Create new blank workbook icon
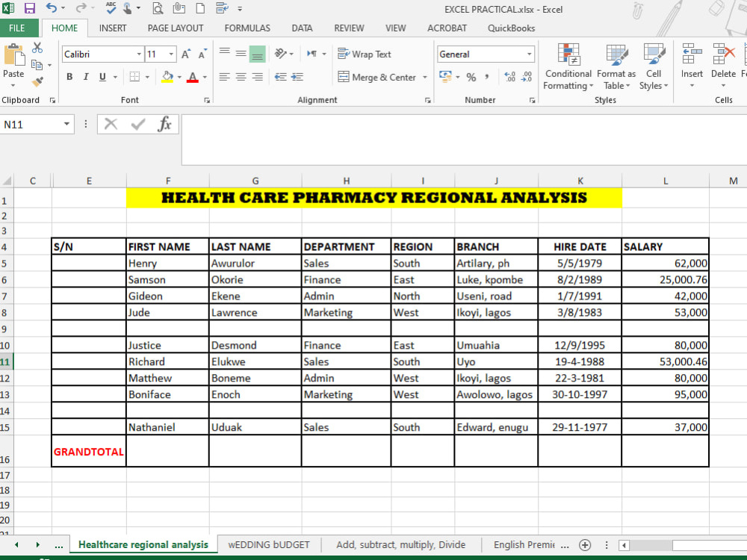The height and width of the screenshot is (560, 747). coord(200,8)
